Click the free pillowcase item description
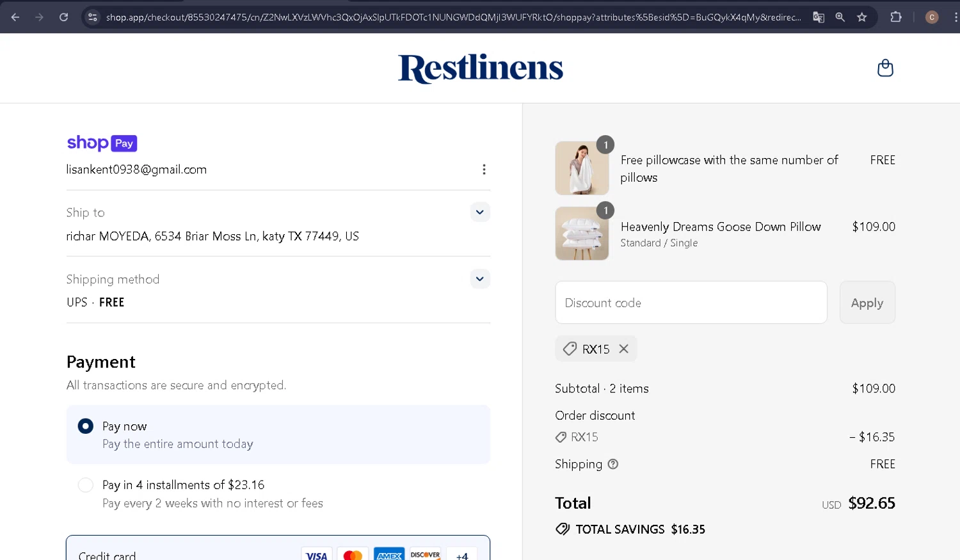 [730, 168]
